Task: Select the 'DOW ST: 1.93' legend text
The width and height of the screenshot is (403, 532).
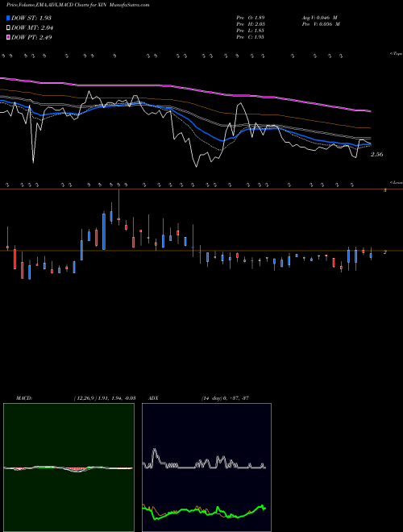Action: pyautogui.click(x=31, y=18)
